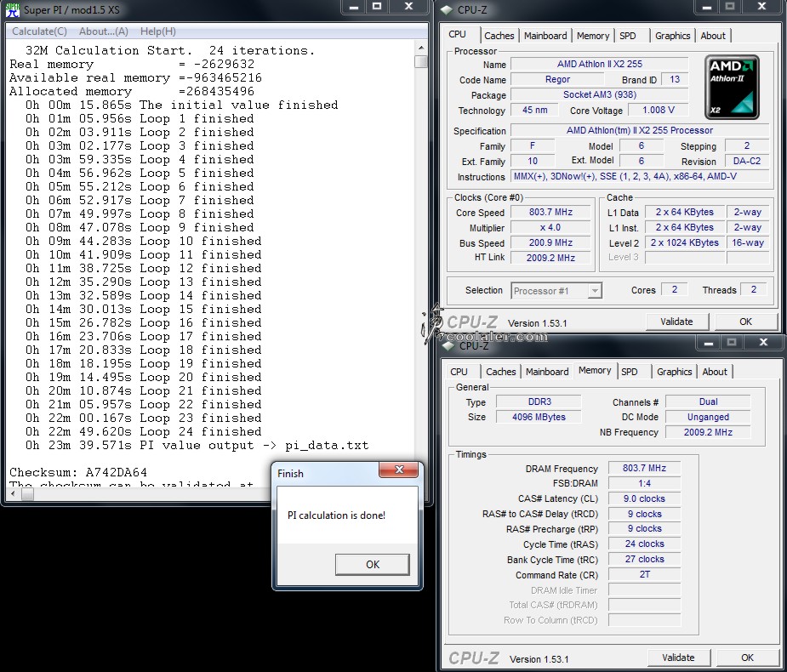Click the 'DDR3' memory Type value

pos(539,401)
